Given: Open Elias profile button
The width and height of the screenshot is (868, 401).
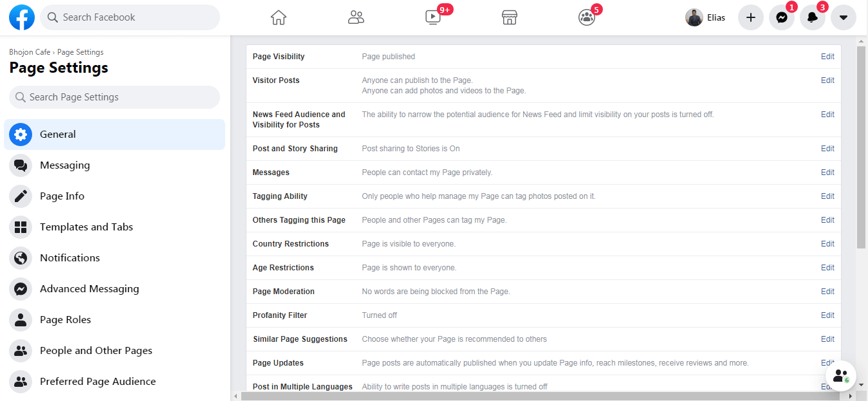Looking at the screenshot, I should click(706, 17).
